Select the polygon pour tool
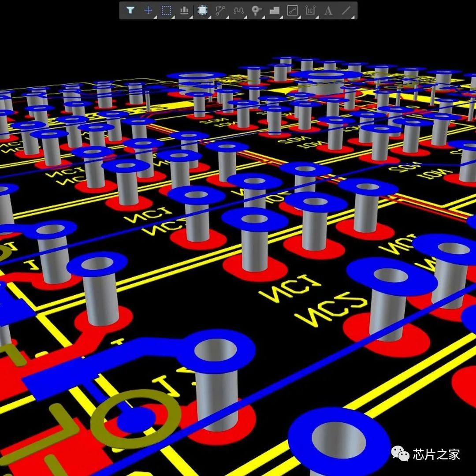Viewport: 476px width, 476px height. tap(275, 11)
